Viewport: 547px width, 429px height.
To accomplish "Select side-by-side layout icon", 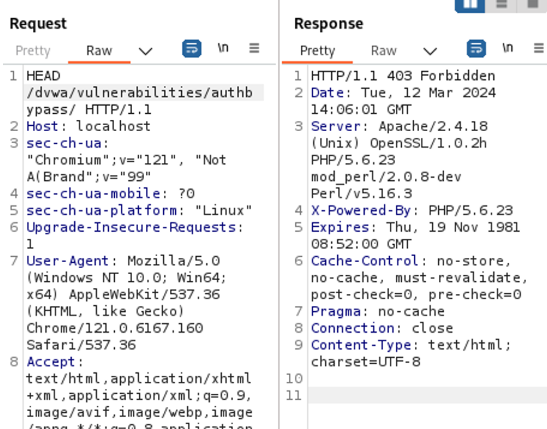I will pyautogui.click(x=470, y=5).
